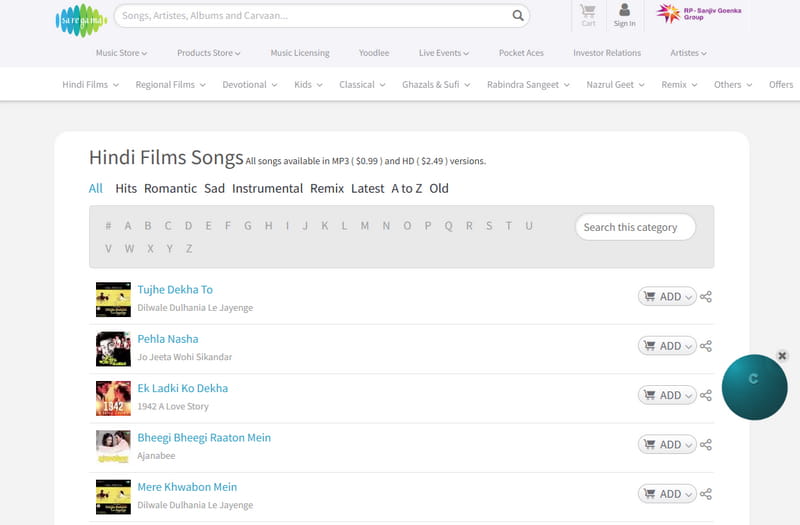Open the Kids category dropdown
The width and height of the screenshot is (800, 525).
pyautogui.click(x=308, y=85)
